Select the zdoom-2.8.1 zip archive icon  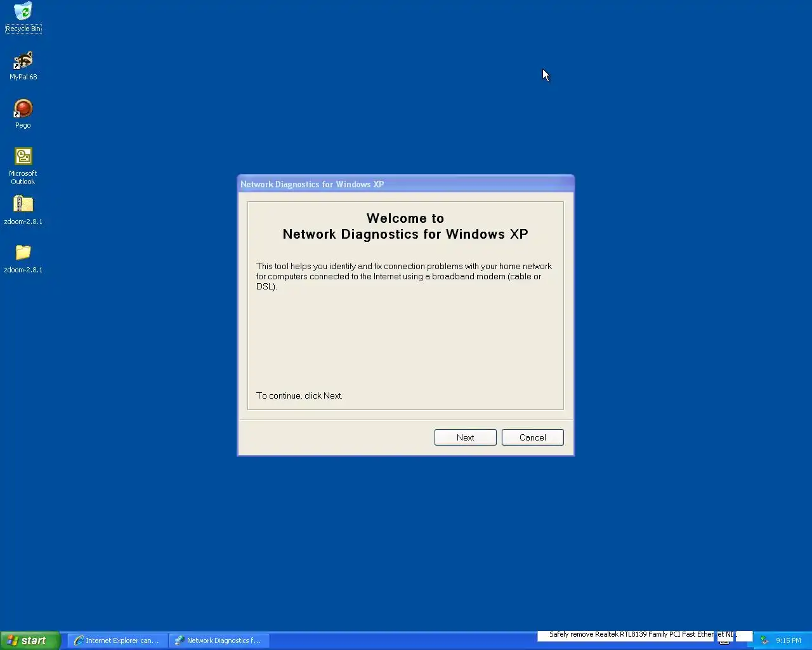point(23,211)
